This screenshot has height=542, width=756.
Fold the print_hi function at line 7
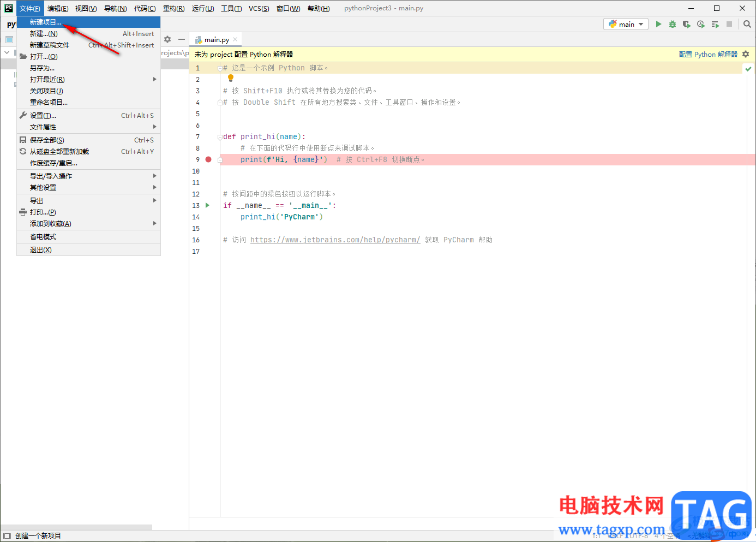(220, 137)
